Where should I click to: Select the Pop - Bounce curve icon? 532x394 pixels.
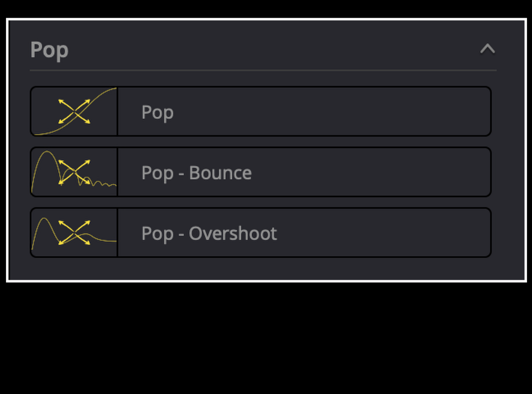coord(74,172)
